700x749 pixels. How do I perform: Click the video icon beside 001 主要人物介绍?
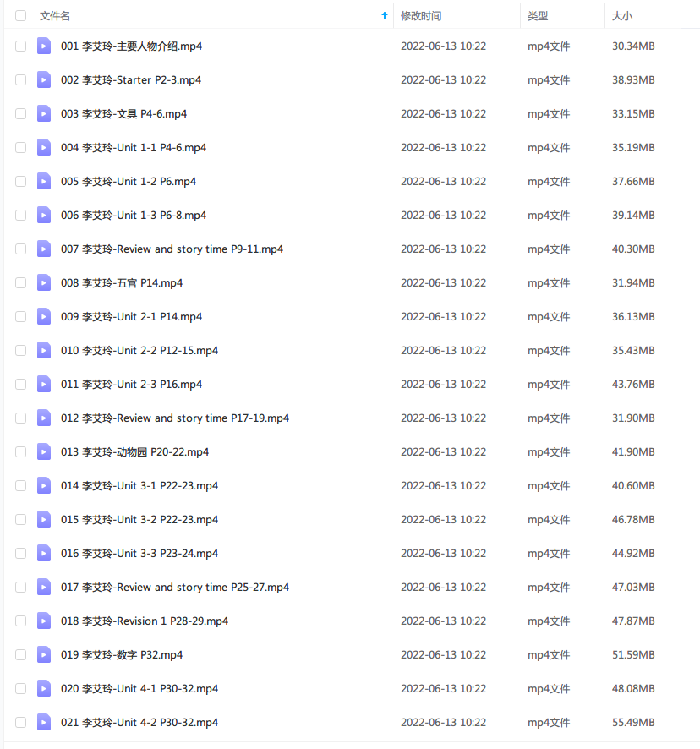tap(44, 46)
